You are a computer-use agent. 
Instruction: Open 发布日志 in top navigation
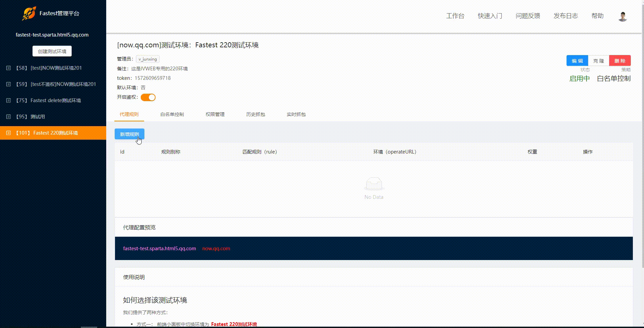566,16
